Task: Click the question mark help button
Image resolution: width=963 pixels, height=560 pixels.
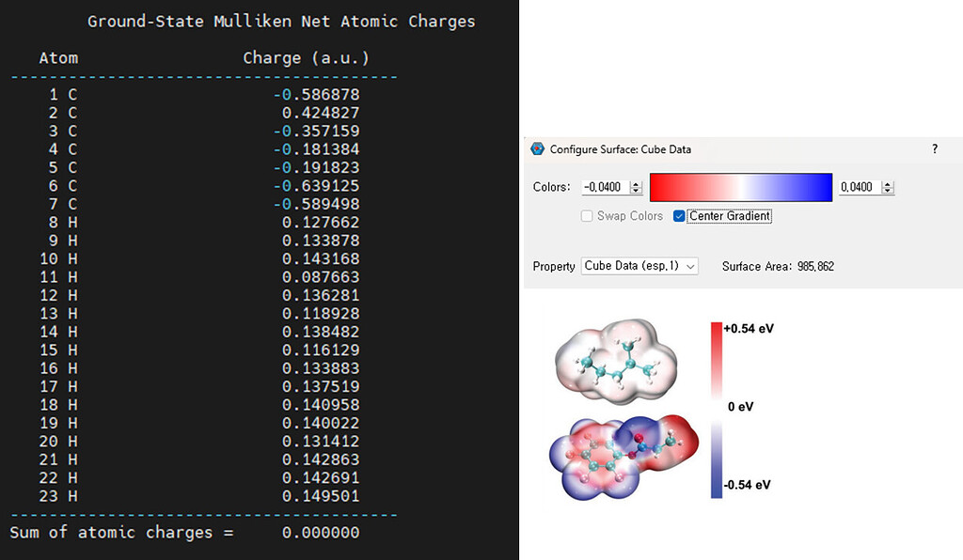Action: [x=934, y=148]
